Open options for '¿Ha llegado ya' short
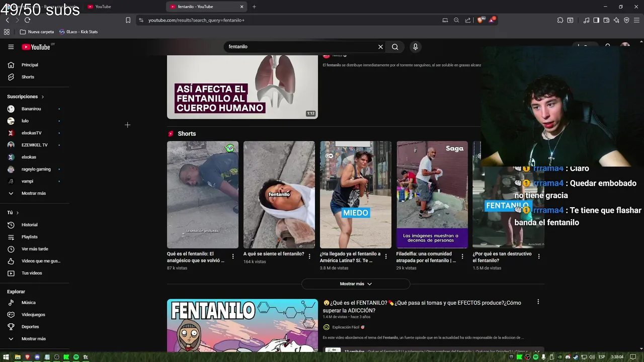 (x=386, y=256)
